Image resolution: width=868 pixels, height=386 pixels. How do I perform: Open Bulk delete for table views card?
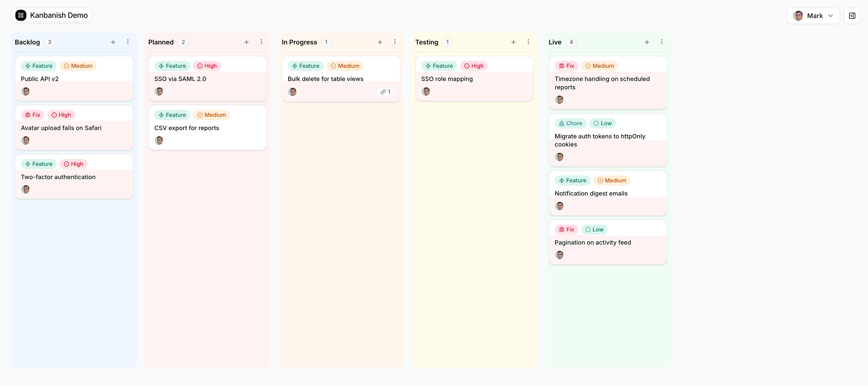coord(341,79)
